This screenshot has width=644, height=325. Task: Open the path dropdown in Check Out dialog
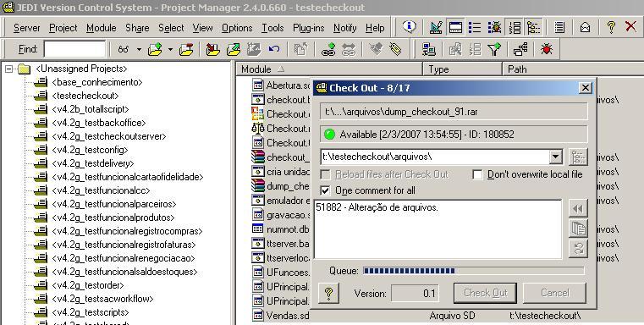(x=555, y=157)
